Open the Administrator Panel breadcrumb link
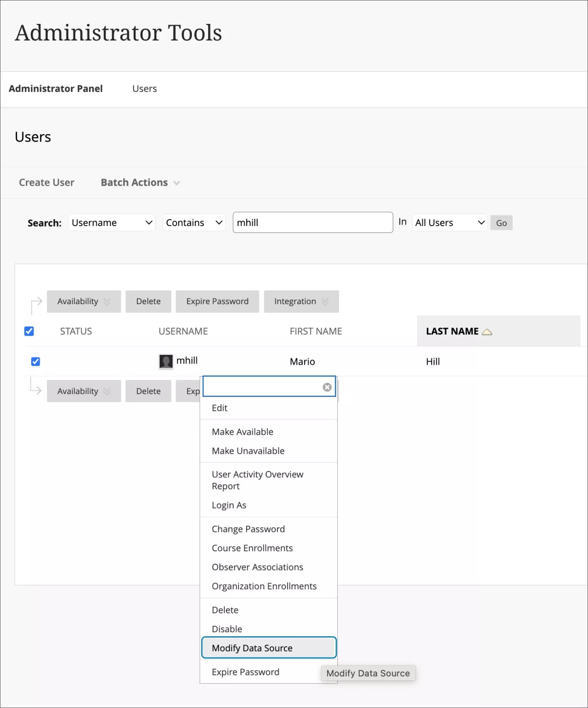Image resolution: width=588 pixels, height=708 pixels. [56, 88]
